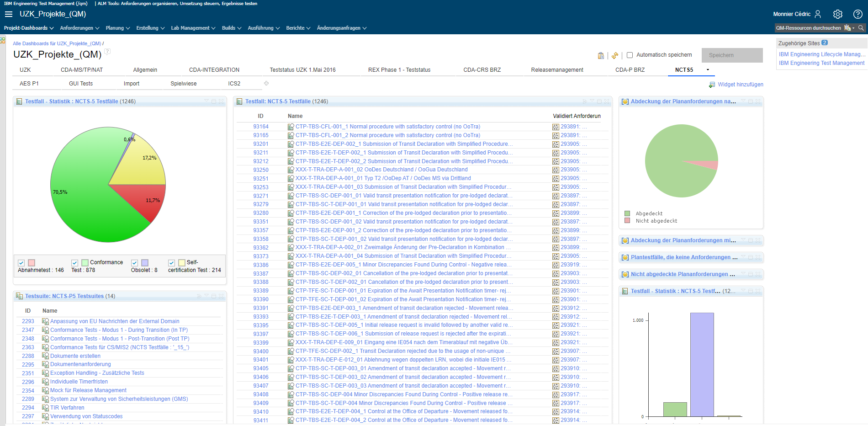The width and height of the screenshot is (868, 426).
Task: Toggle the Abnahmetest legend checkbox
Action: (x=21, y=263)
